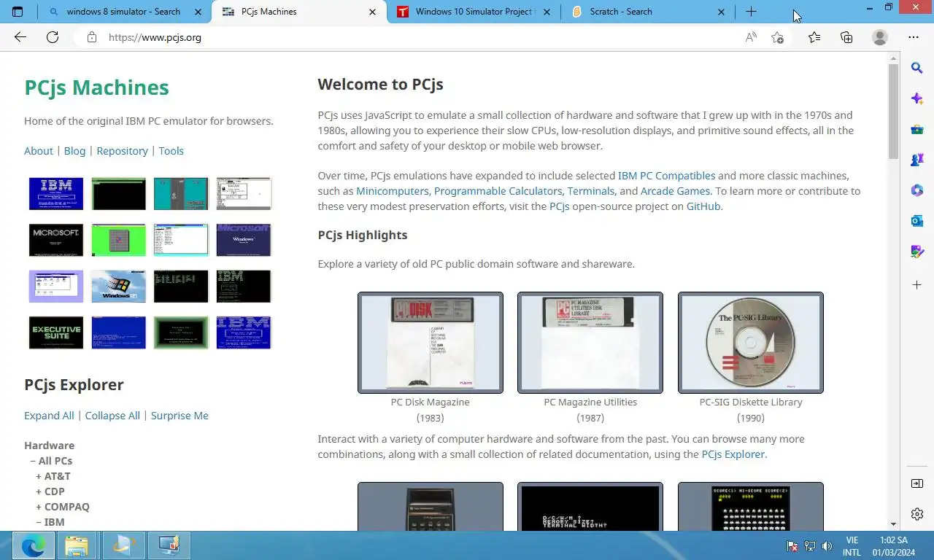The image size is (934, 560).
Task: Follow the Terminals link
Action: (591, 191)
